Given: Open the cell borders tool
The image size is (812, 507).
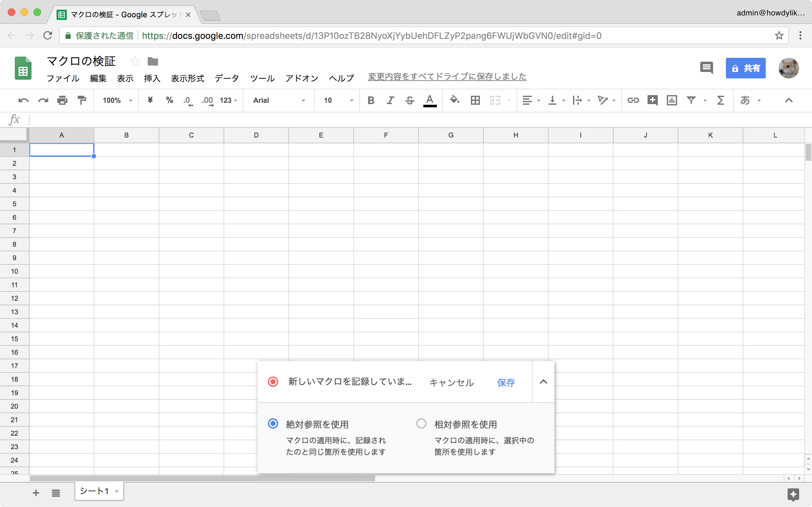Looking at the screenshot, I should click(475, 100).
